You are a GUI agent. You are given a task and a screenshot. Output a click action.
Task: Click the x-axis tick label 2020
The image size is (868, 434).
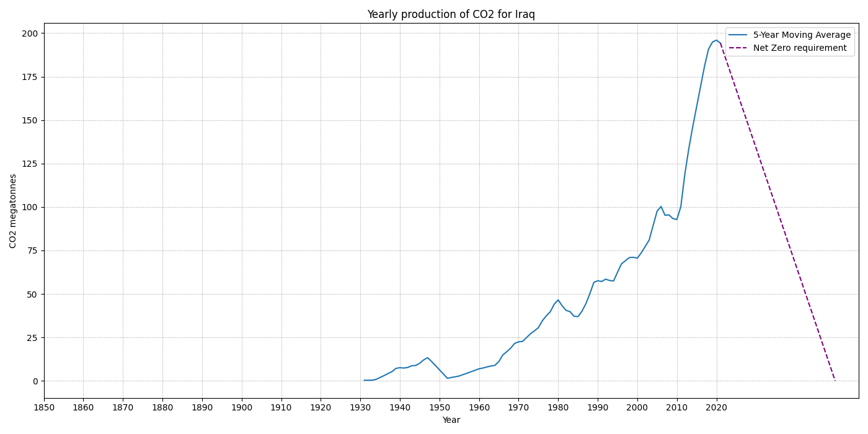coord(717,408)
